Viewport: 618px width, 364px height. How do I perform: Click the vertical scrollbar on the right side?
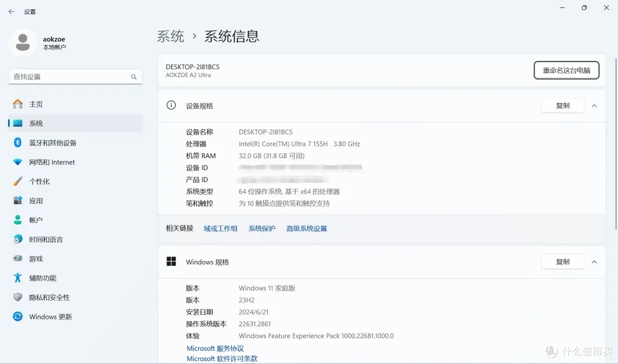tap(616, 144)
